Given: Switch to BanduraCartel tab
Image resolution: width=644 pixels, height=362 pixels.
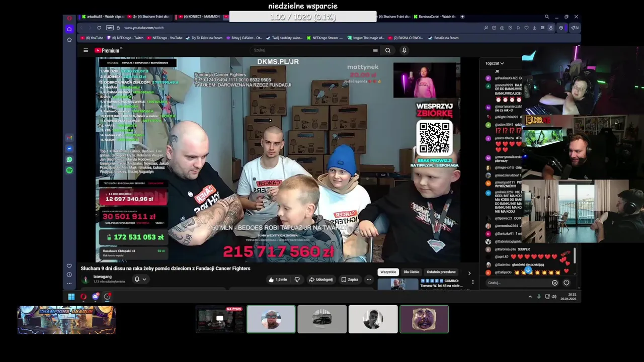Looking at the screenshot, I should coord(435,17).
